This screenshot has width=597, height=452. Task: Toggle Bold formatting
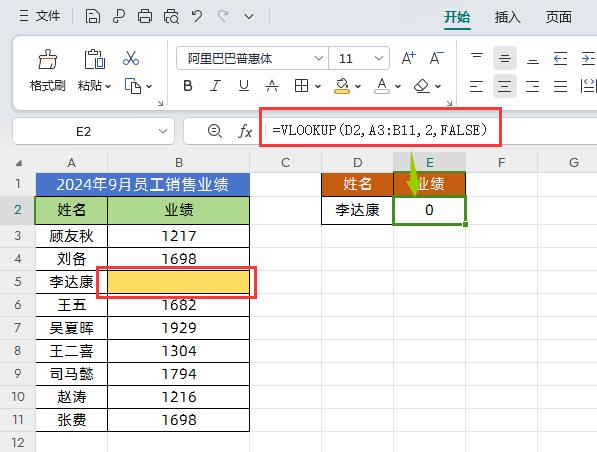pos(187,86)
